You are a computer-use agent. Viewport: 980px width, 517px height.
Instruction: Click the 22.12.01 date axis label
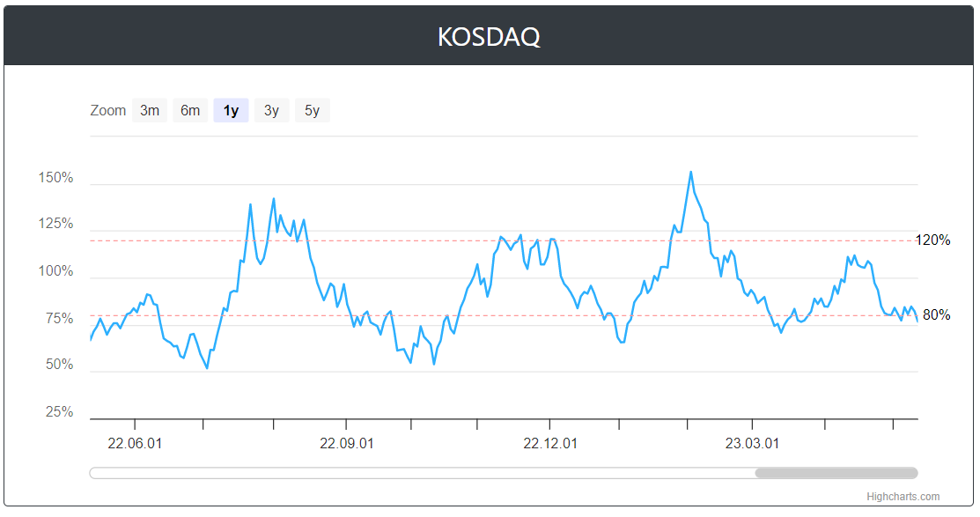coord(550,444)
